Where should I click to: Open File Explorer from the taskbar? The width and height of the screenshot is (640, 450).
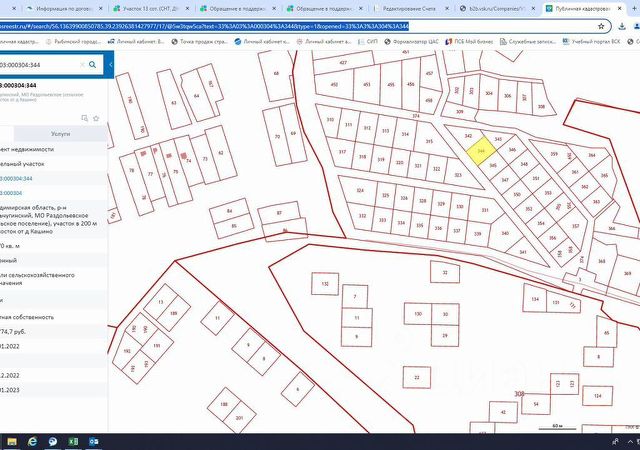click(x=12, y=441)
